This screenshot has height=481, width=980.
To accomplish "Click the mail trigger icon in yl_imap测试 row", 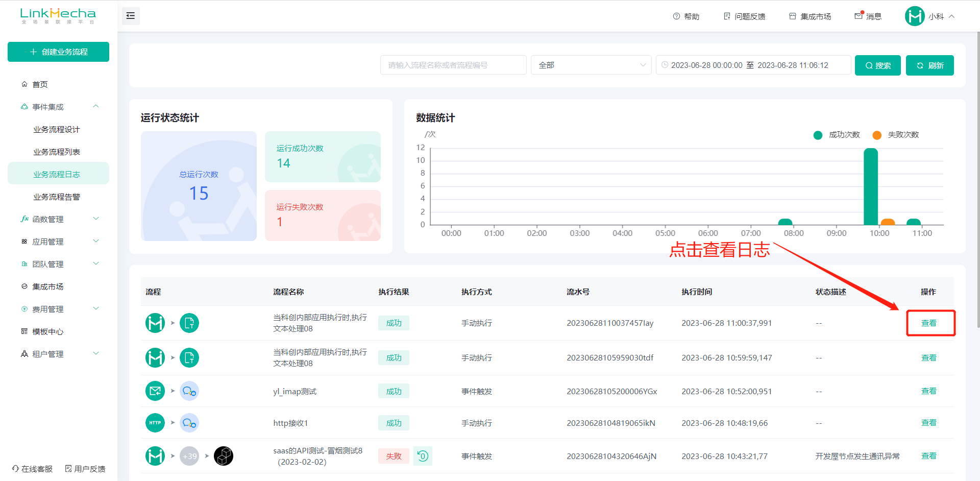I will click(155, 391).
